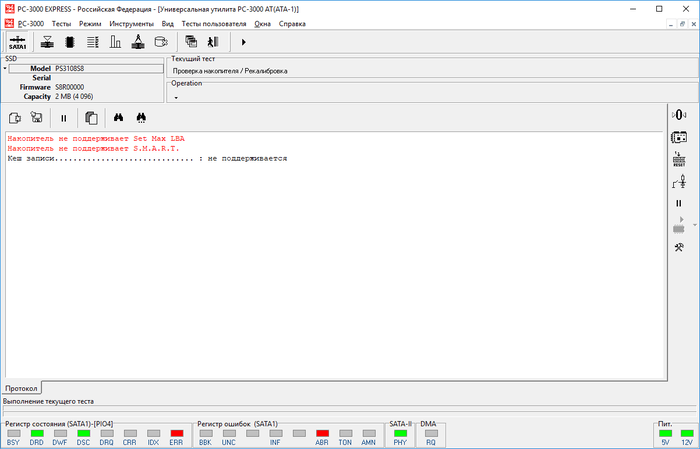Click the running man toolbar icon
Image resolution: width=700 pixels, height=449 pixels.
coord(212,42)
